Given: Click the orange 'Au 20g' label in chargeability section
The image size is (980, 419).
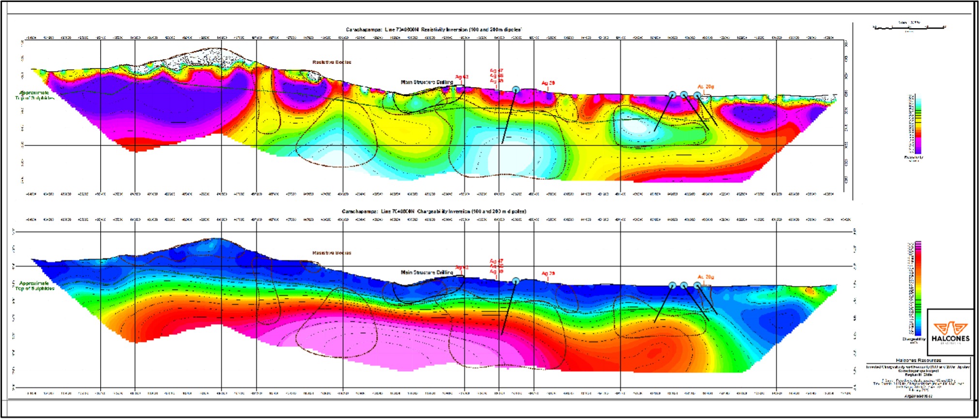Looking at the screenshot, I should 705,277.
